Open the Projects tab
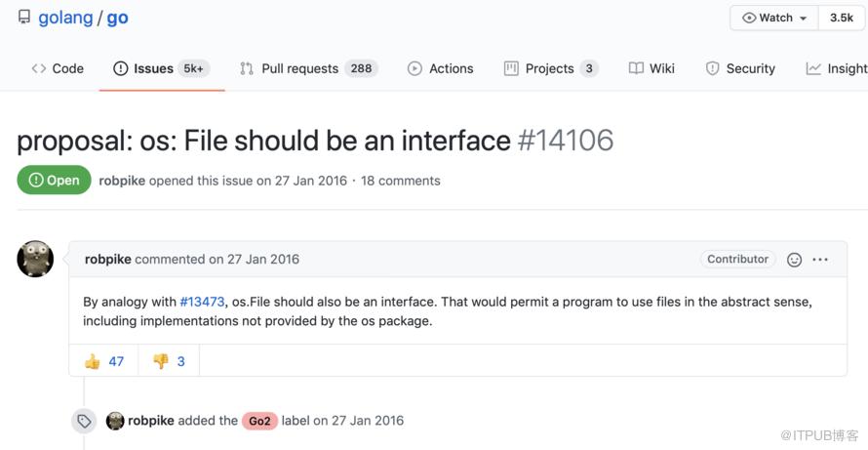 (551, 68)
